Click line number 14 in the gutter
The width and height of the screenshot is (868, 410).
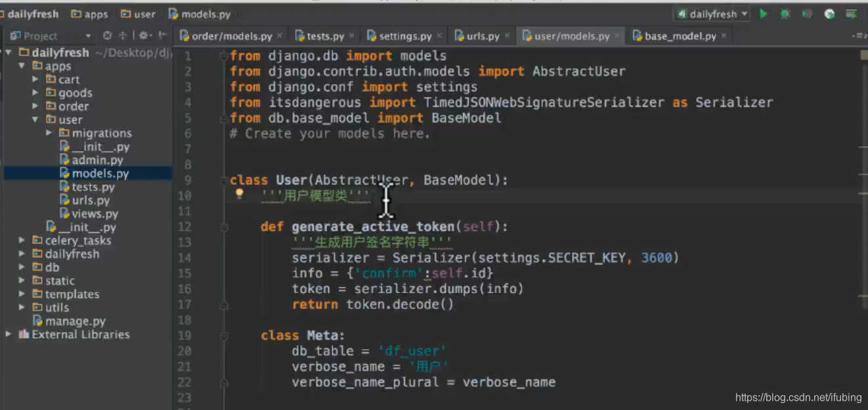[184, 258]
